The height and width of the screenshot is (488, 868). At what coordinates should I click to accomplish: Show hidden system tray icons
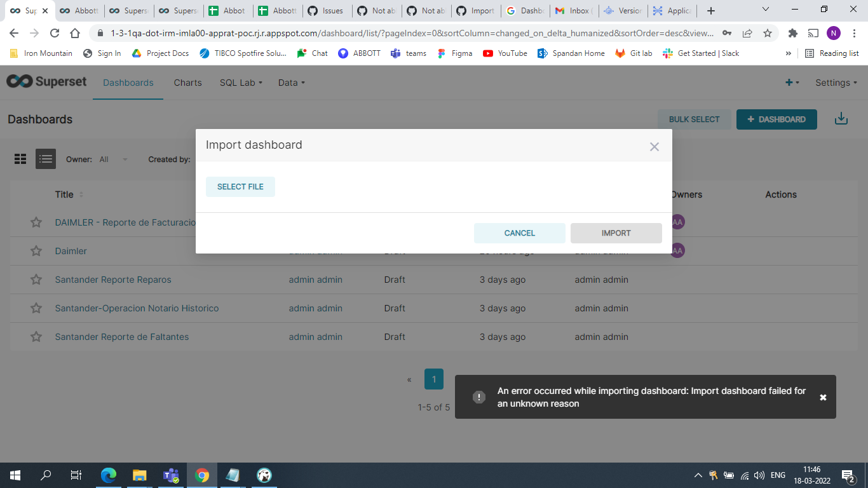click(698, 475)
